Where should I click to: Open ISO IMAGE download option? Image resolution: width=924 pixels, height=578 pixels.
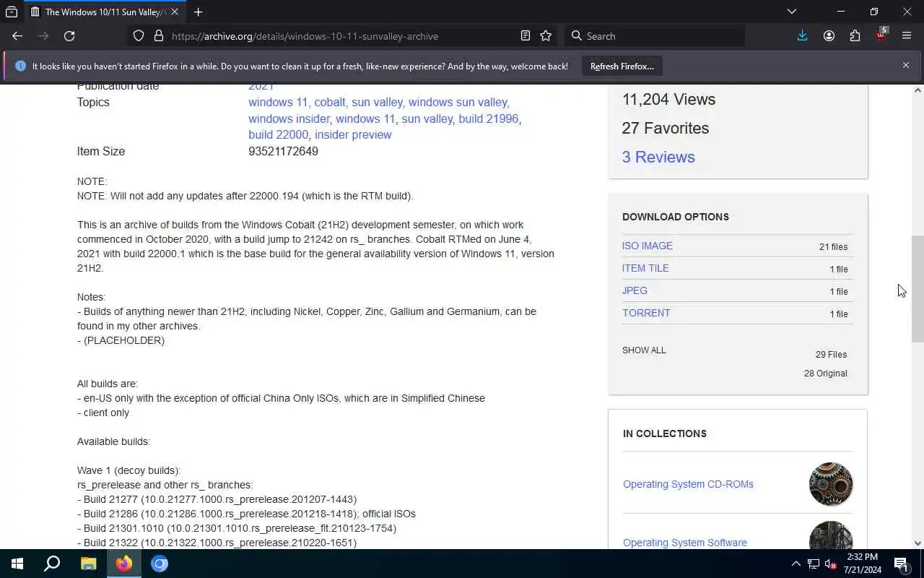click(x=648, y=246)
